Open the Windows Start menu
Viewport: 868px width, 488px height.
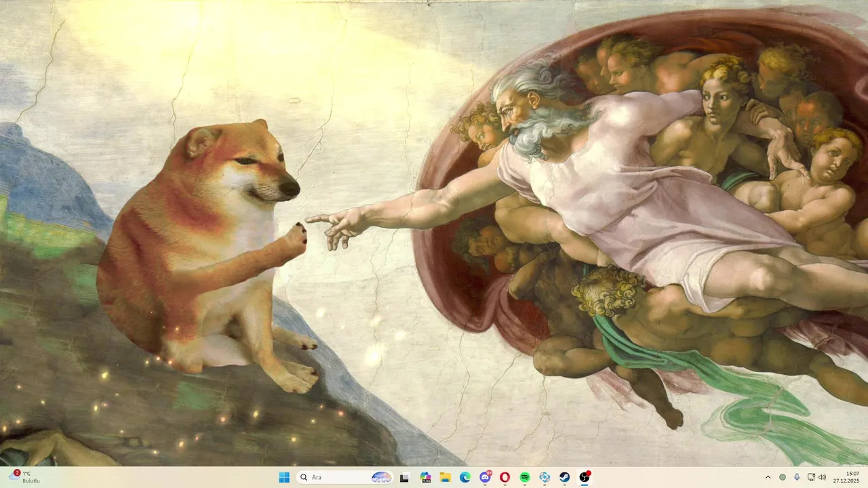point(284,477)
